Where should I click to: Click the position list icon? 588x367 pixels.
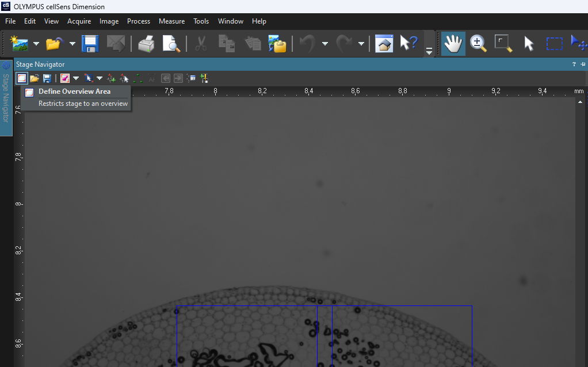coord(191,78)
